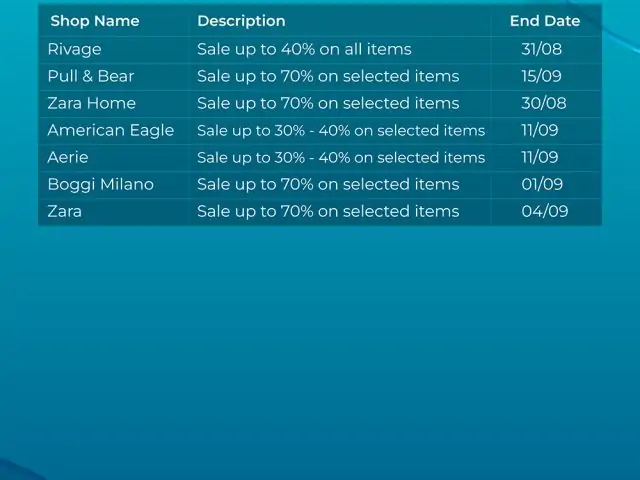This screenshot has height=480, width=640.
Task: Select the Aerie shop name
Action: (x=68, y=158)
